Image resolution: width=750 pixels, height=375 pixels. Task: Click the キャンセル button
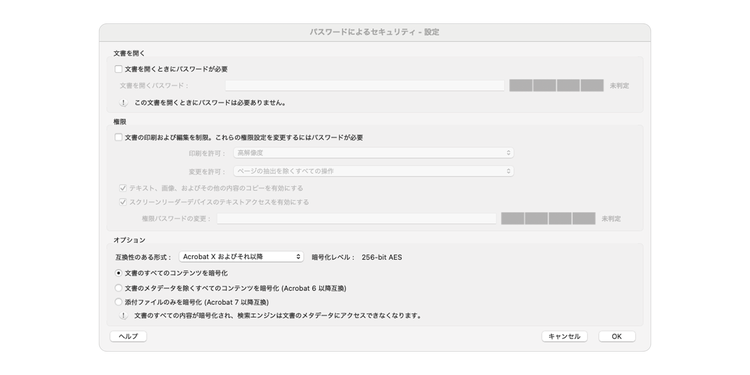(564, 336)
